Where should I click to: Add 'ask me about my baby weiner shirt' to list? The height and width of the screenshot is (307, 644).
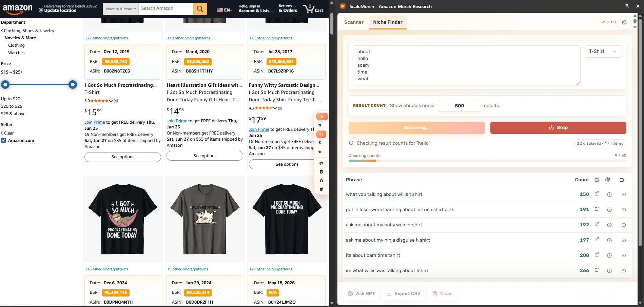(x=624, y=225)
